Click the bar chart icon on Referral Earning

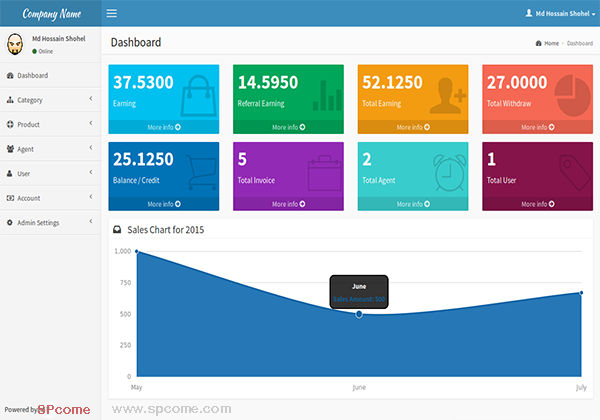coord(324,96)
